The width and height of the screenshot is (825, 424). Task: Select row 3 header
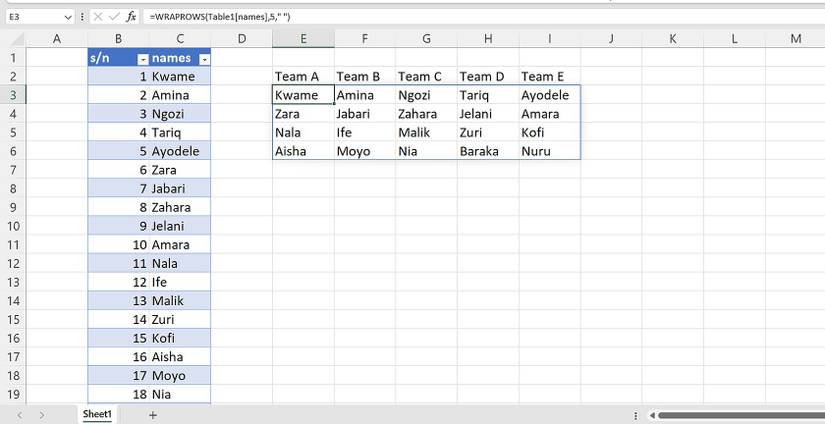pos(12,95)
